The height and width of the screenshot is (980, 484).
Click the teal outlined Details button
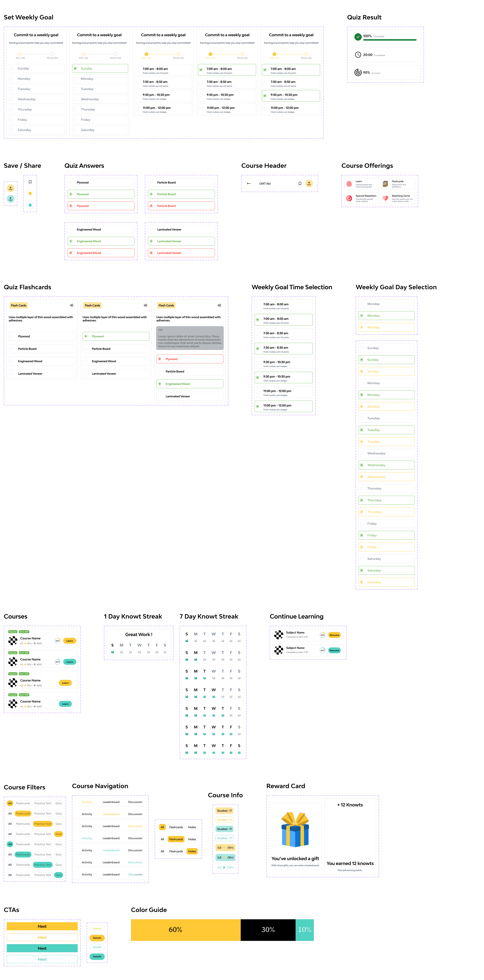[97, 947]
